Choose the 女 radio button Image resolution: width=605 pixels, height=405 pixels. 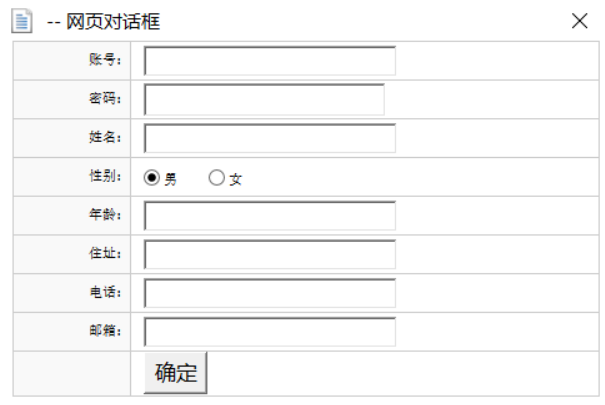[216, 178]
